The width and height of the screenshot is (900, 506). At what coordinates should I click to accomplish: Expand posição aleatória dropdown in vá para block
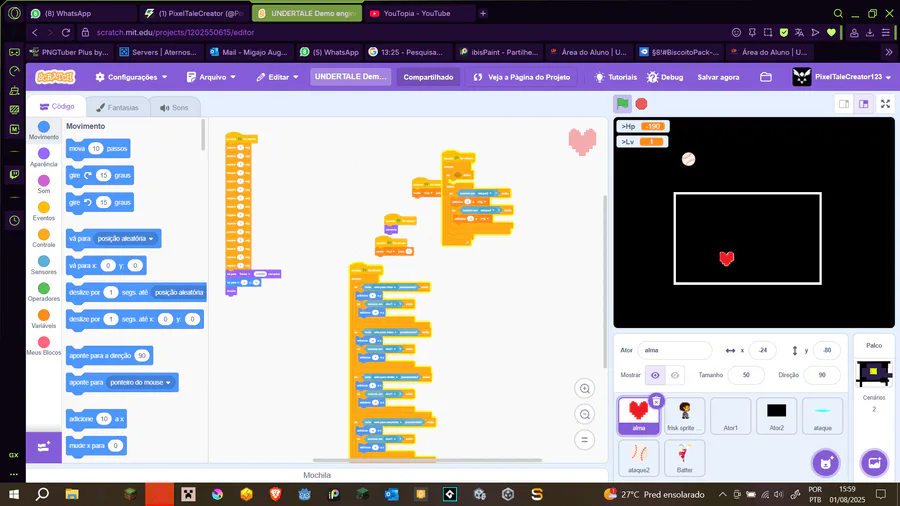126,239
